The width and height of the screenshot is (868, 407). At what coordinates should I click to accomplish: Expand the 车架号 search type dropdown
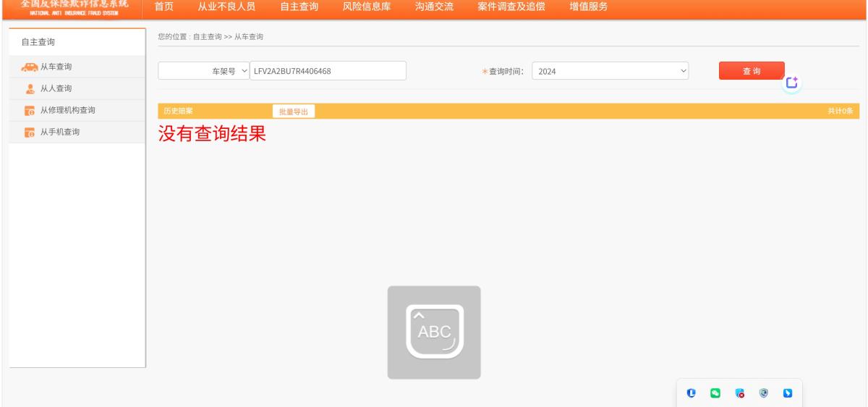tap(203, 71)
